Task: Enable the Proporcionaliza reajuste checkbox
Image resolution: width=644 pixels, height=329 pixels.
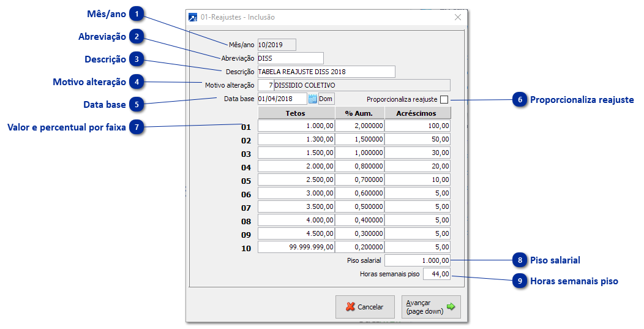Action: [x=444, y=99]
